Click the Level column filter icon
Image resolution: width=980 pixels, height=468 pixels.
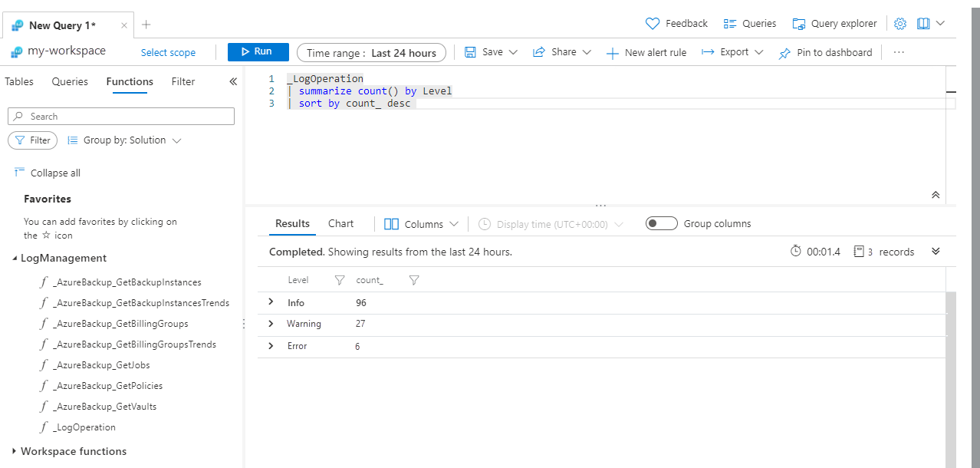tap(340, 281)
